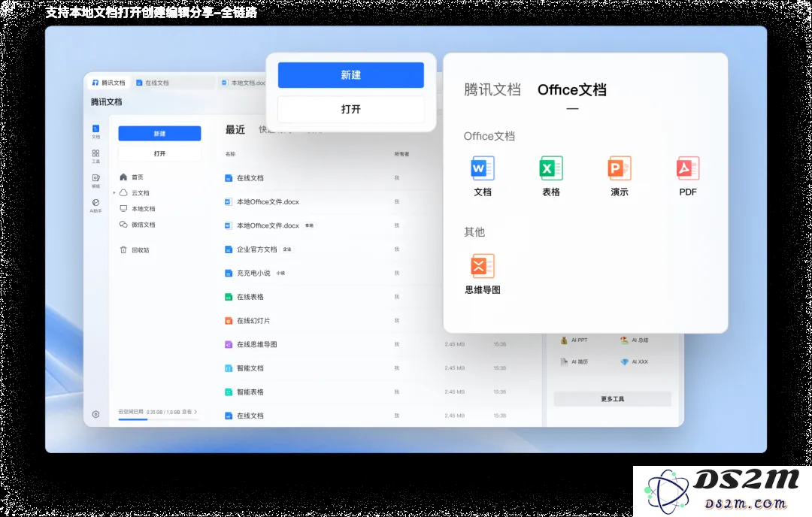Click the large 新建 button in popup
Viewport: 812px width, 517px height.
tap(350, 75)
